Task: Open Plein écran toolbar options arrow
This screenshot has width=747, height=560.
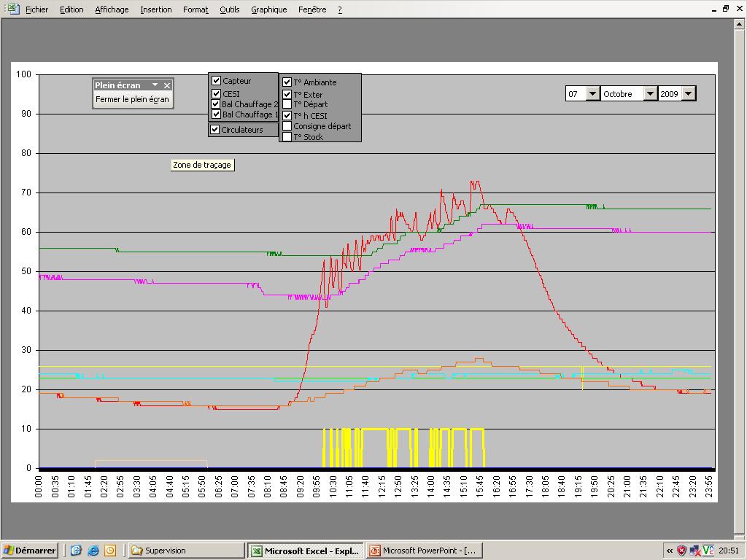Action: click(x=155, y=85)
